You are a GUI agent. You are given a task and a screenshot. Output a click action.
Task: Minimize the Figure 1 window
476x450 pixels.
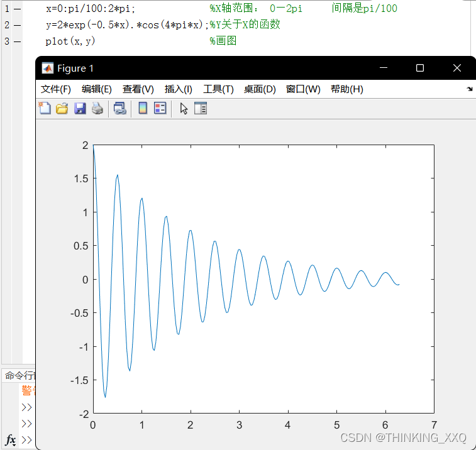pyautogui.click(x=384, y=68)
